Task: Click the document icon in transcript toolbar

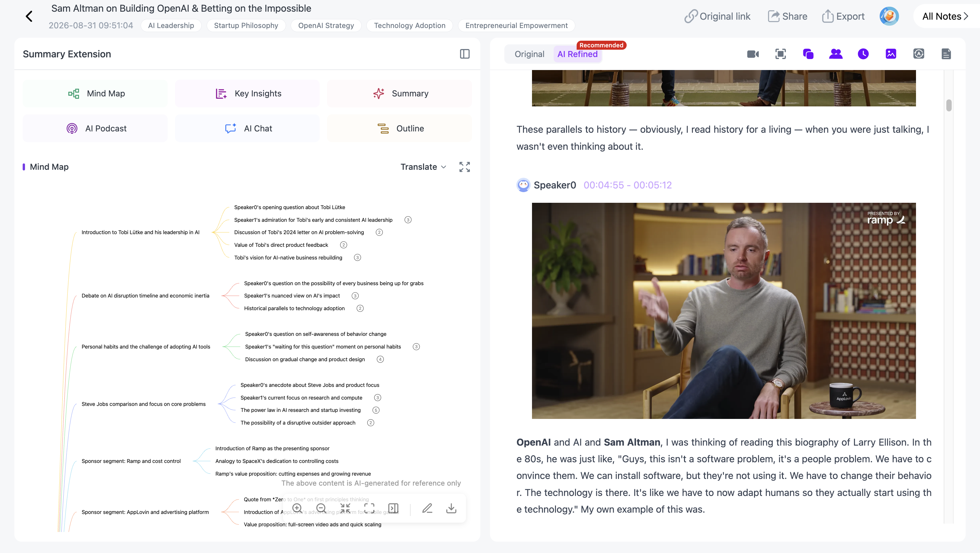Action: pyautogui.click(x=946, y=54)
